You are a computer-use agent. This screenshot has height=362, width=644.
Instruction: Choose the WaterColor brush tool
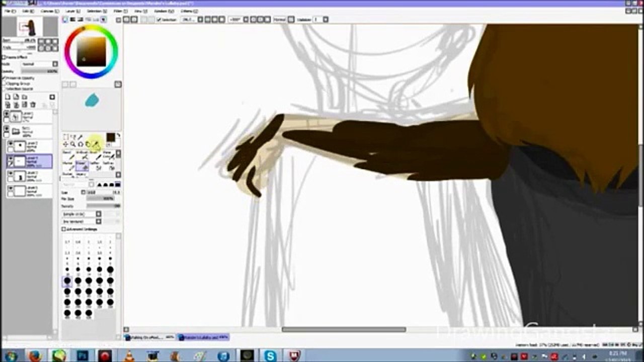pos(108,155)
